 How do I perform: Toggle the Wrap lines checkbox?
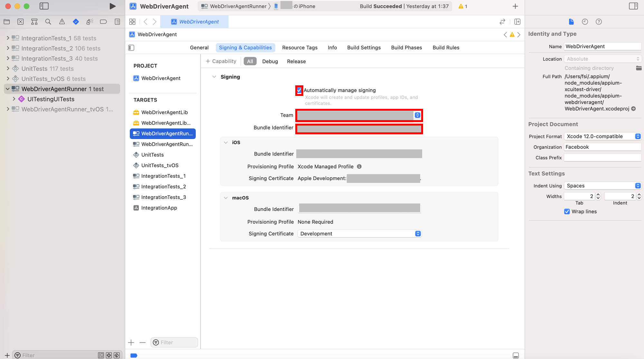pyautogui.click(x=567, y=212)
